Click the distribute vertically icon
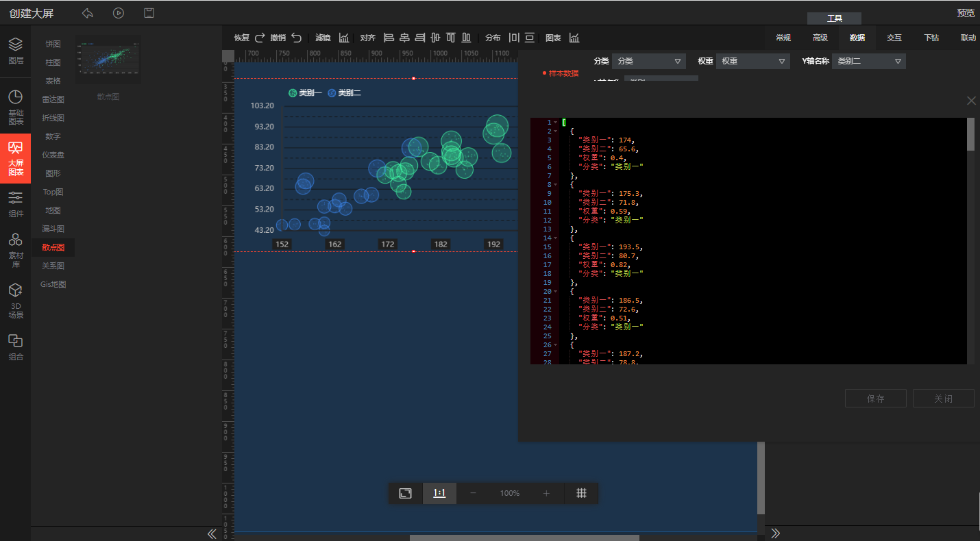 [530, 38]
